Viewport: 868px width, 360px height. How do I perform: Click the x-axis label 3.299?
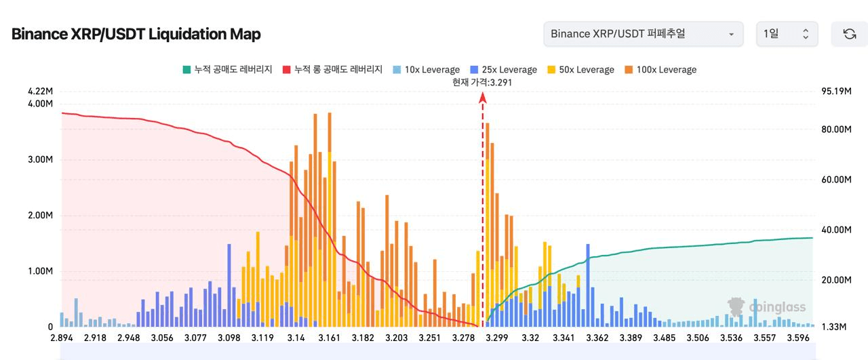coord(497,338)
